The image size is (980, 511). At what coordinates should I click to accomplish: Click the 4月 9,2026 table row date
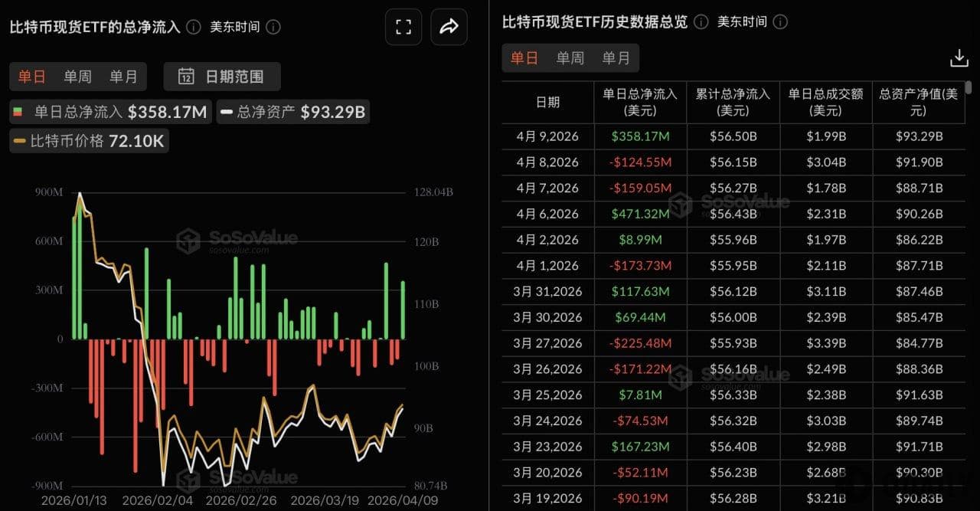[547, 137]
